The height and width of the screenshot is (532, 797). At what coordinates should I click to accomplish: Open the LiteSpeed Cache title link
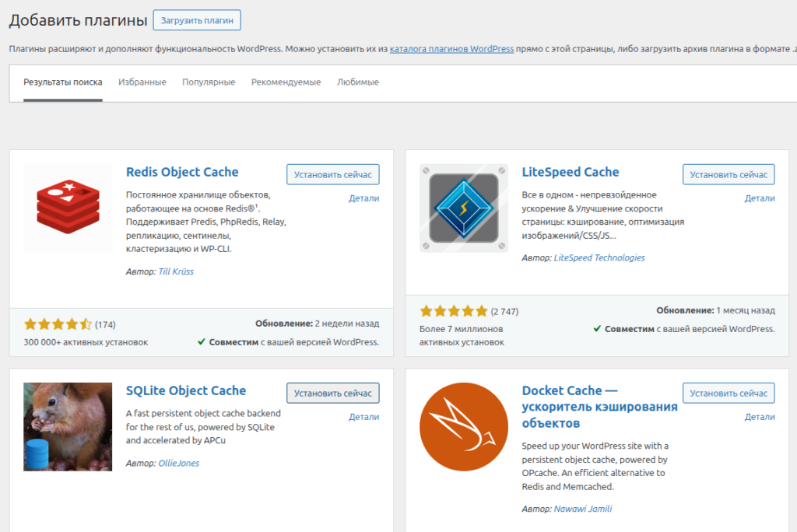[x=571, y=172]
